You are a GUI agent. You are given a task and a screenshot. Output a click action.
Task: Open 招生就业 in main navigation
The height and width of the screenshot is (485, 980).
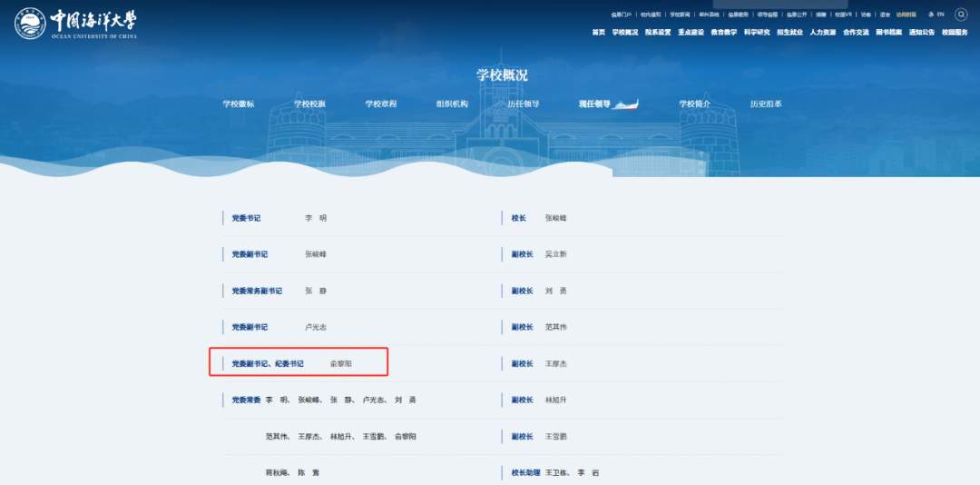tap(790, 33)
